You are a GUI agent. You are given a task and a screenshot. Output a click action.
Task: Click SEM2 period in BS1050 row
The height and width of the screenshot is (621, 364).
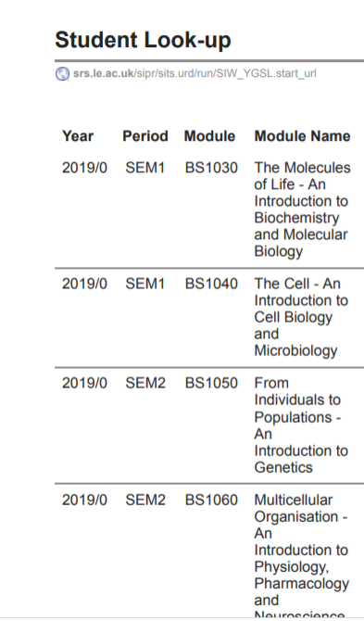[x=145, y=383]
